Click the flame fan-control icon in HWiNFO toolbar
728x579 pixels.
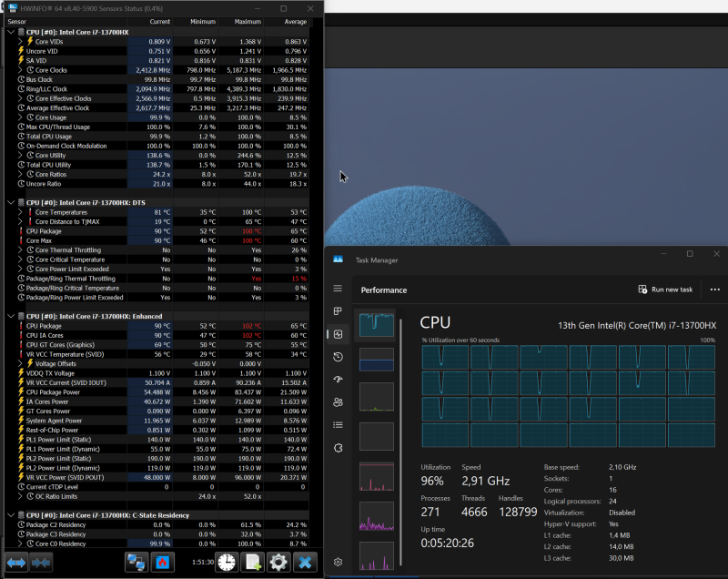tap(162, 563)
